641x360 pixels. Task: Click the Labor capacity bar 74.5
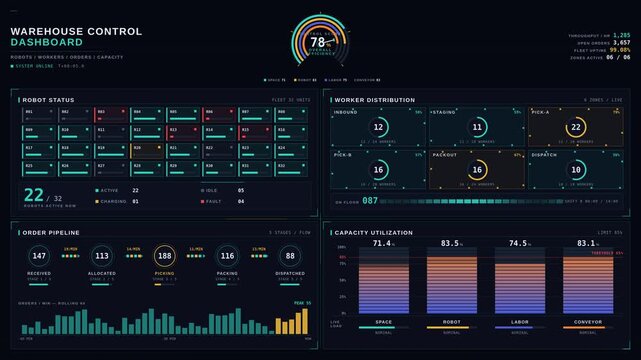click(x=520, y=280)
